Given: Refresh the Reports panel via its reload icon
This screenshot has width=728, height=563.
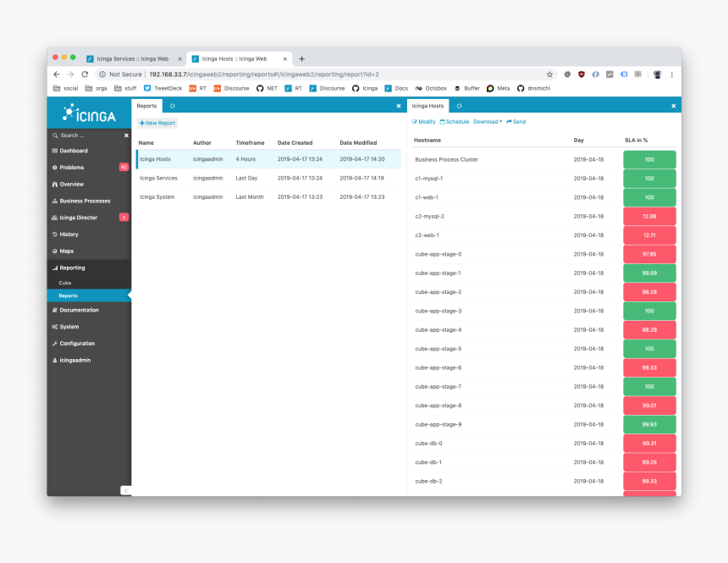Looking at the screenshot, I should point(173,106).
